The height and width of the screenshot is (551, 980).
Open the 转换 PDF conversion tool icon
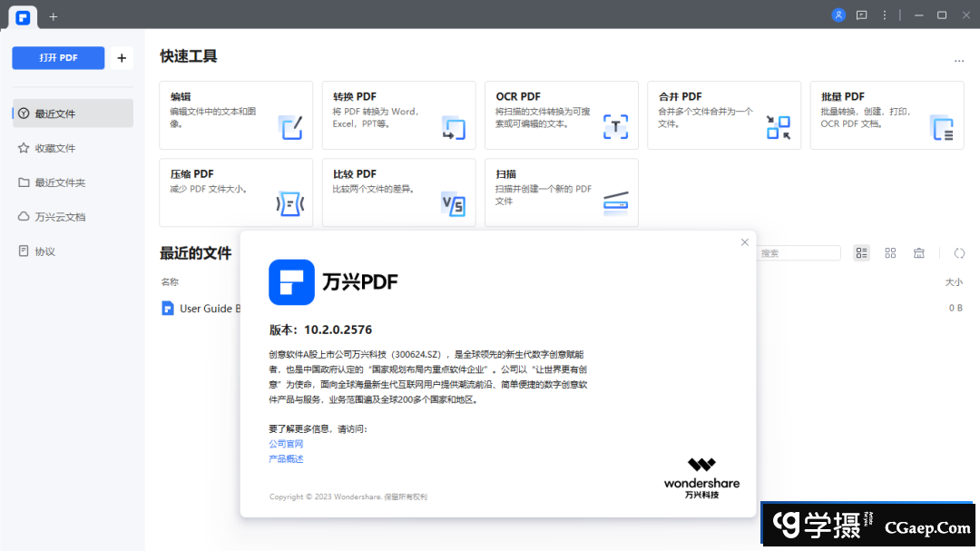click(453, 129)
